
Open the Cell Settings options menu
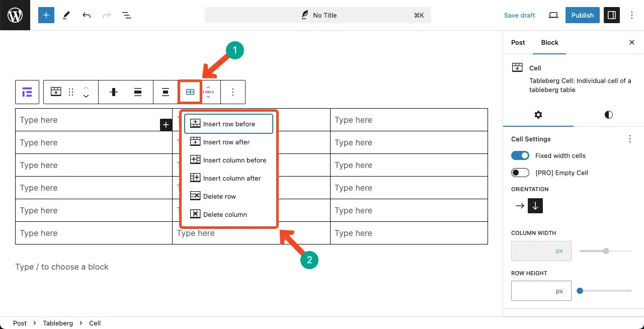(630, 139)
